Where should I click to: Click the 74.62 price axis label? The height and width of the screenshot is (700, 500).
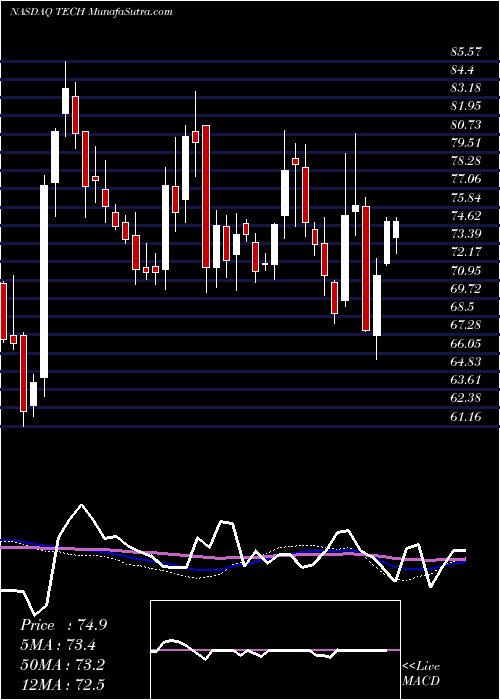click(466, 216)
